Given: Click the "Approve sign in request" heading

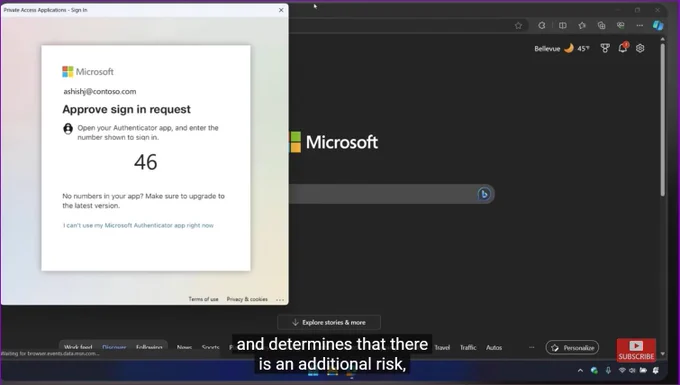Looking at the screenshot, I should pos(127,109).
